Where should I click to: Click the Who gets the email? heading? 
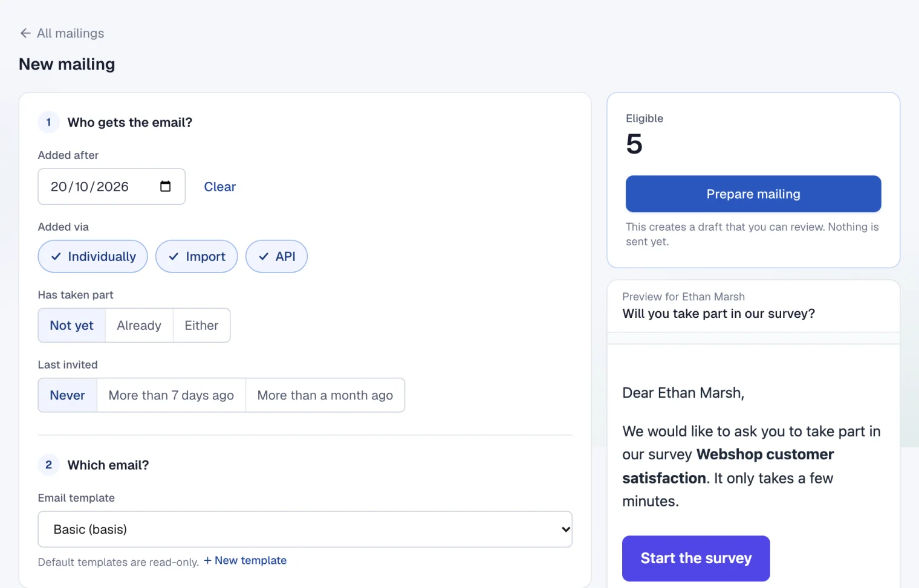[x=130, y=123]
